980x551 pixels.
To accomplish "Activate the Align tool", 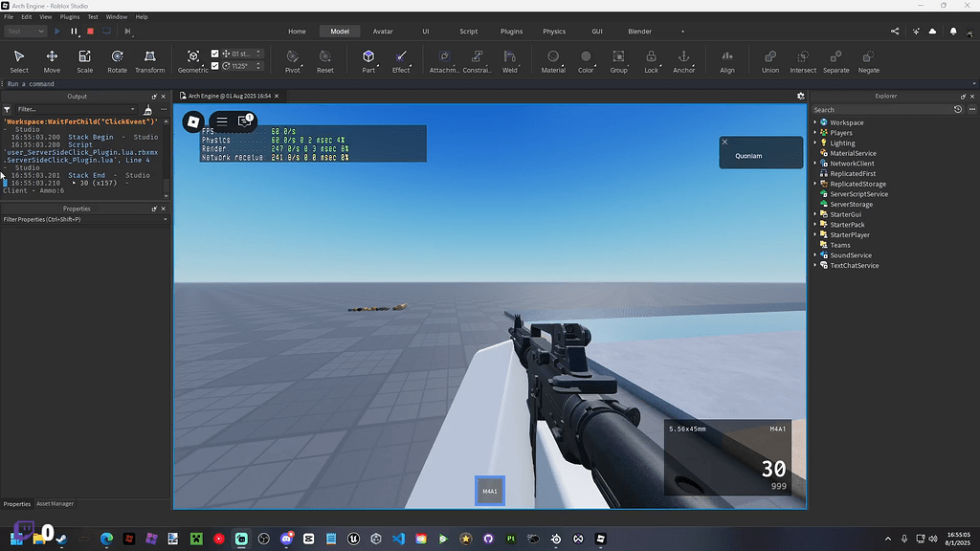I will click(726, 59).
